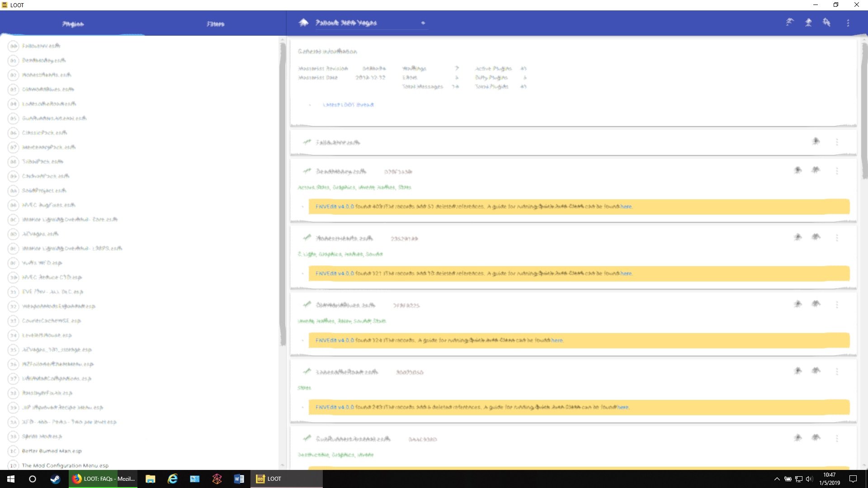Click the active checkmark on LonesomeRoad.esm card
The height and width of the screenshot is (488, 868).
307,371
